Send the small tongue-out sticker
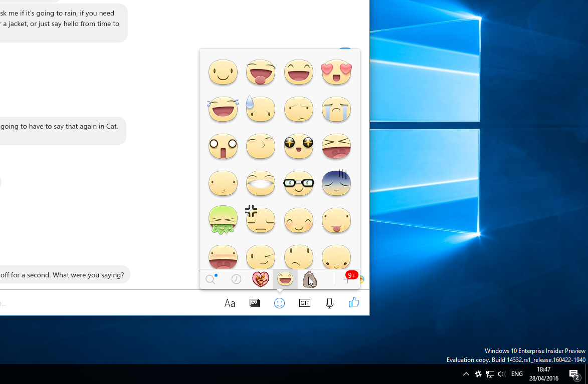588x384 pixels. pyautogui.click(x=336, y=220)
